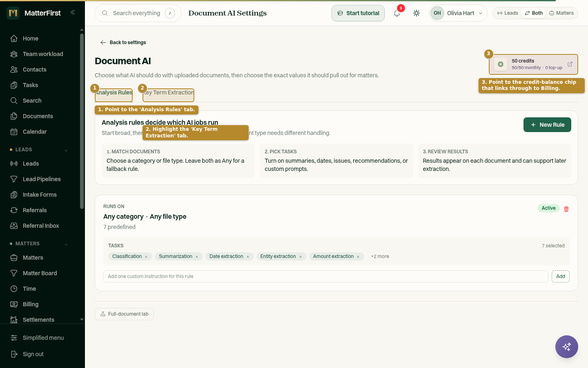
Task: Open notifications bell with one alert
Action: coord(397,13)
